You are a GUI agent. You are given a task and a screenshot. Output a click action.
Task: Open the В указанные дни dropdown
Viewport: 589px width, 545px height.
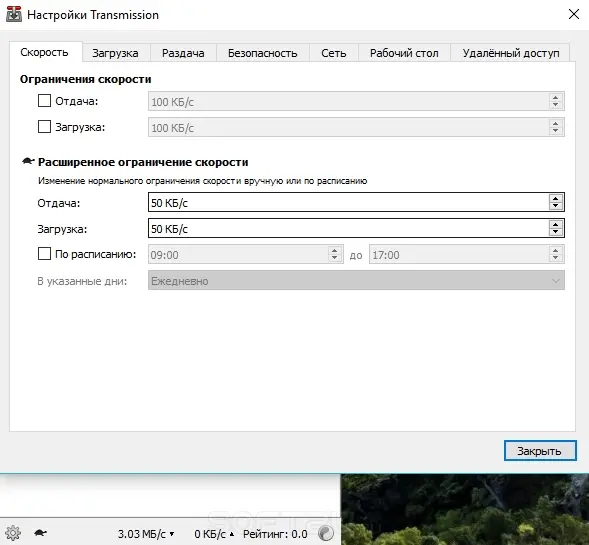tap(356, 281)
